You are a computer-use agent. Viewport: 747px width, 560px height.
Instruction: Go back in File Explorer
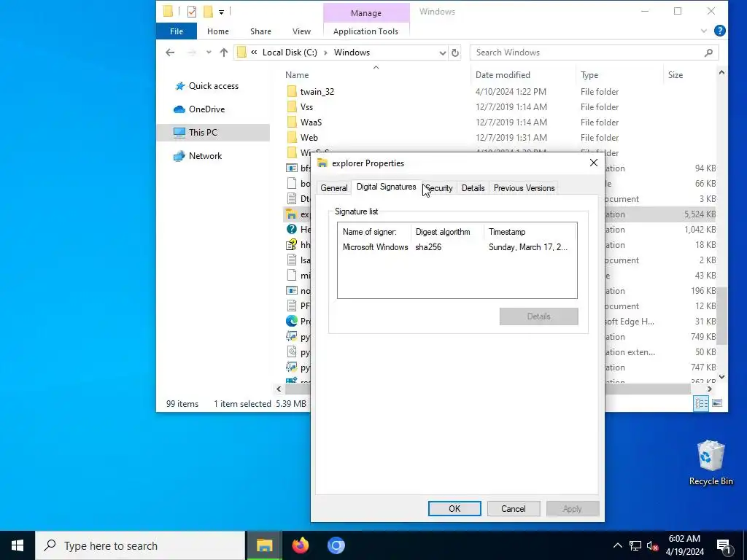[x=170, y=52]
